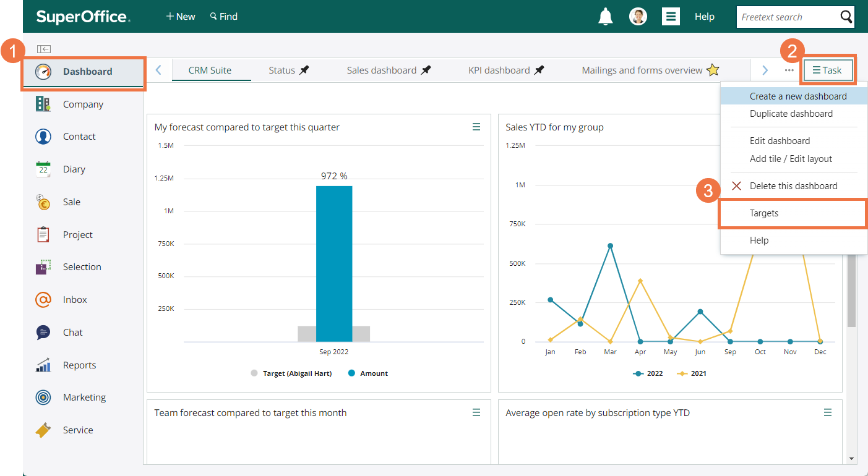Image resolution: width=868 pixels, height=476 pixels.
Task: Open the Task dropdown menu
Action: tap(827, 70)
